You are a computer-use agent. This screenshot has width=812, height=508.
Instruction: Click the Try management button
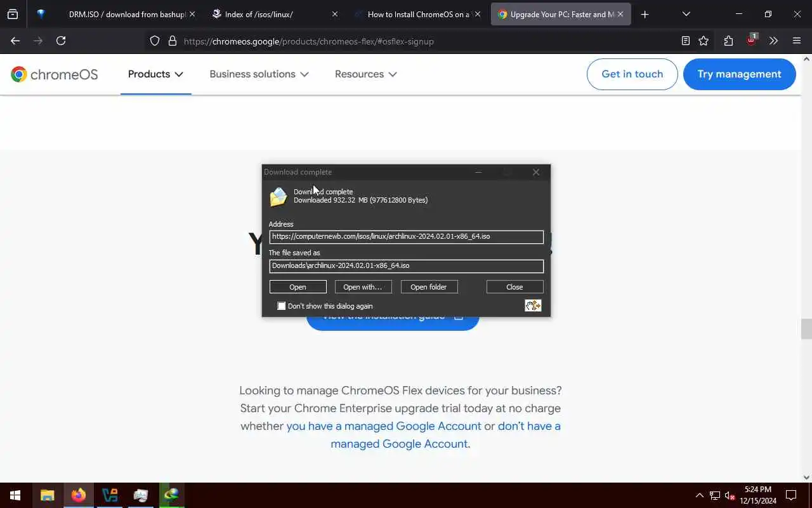pyautogui.click(x=739, y=74)
